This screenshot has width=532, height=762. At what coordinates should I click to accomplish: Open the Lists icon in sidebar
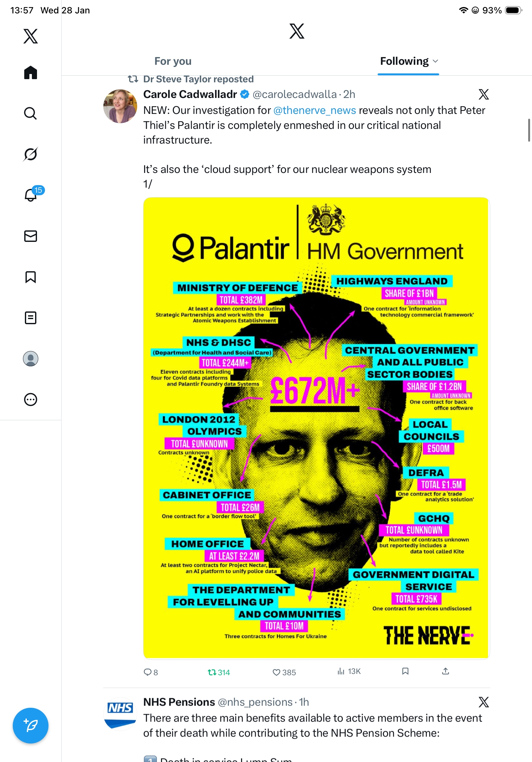[31, 317]
